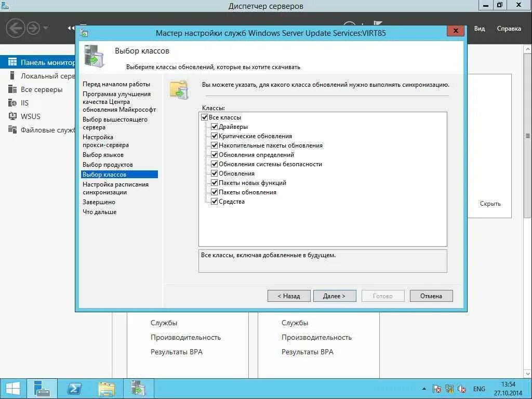Click the Server Manager forward arrow icon

(33, 28)
